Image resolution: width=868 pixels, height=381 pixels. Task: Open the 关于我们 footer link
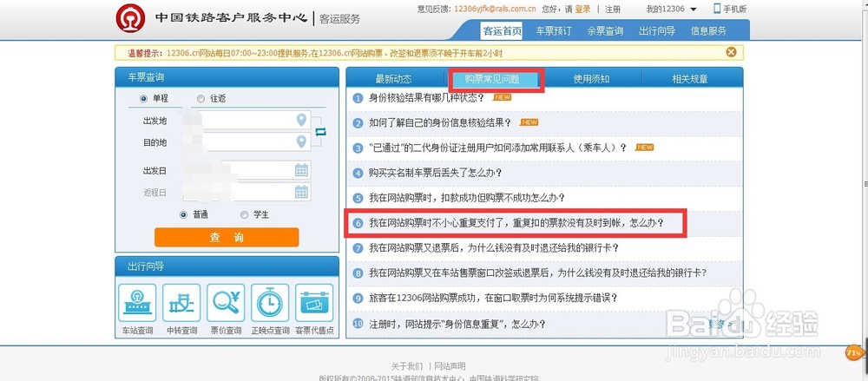407,366
